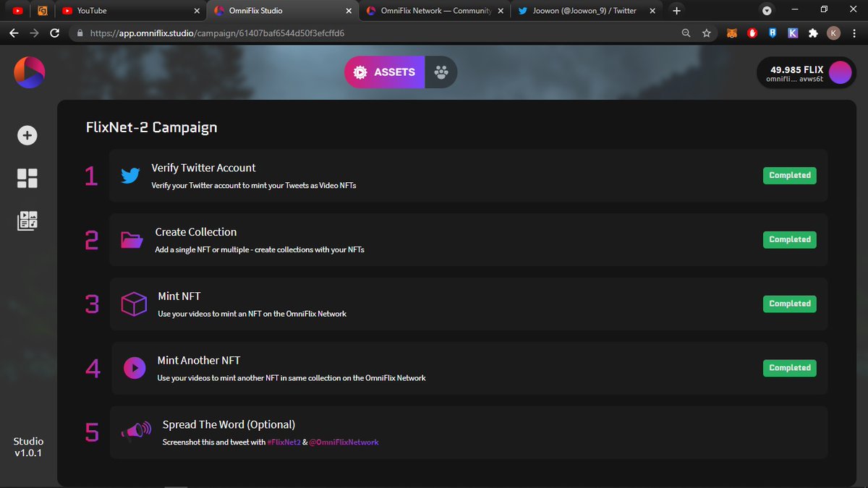
Task: Click the paw icon next to ASSETS
Action: click(x=441, y=72)
